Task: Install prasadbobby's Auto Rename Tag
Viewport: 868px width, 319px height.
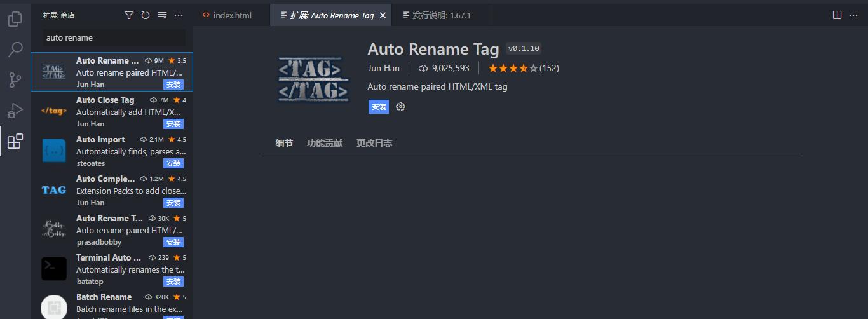Action: (173, 242)
